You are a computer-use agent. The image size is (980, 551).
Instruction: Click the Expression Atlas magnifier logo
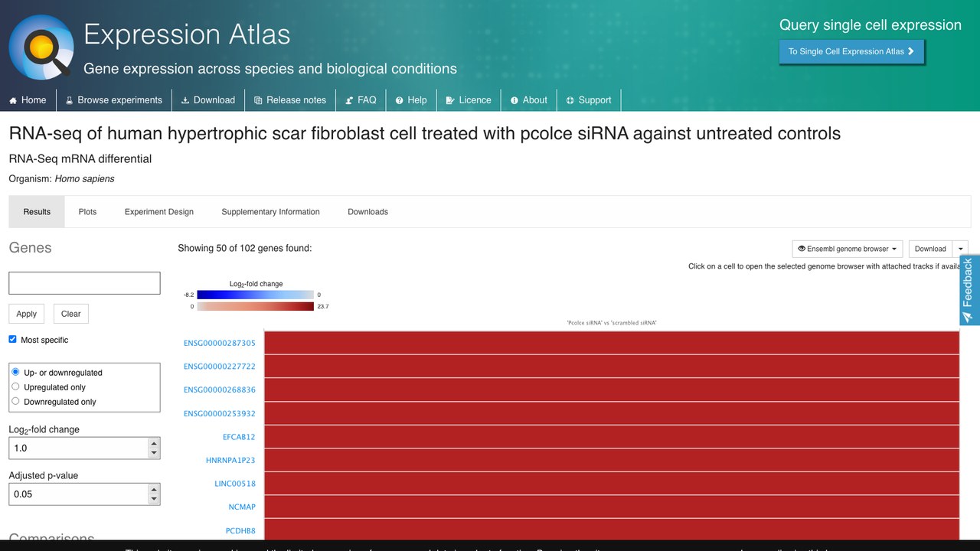41,47
